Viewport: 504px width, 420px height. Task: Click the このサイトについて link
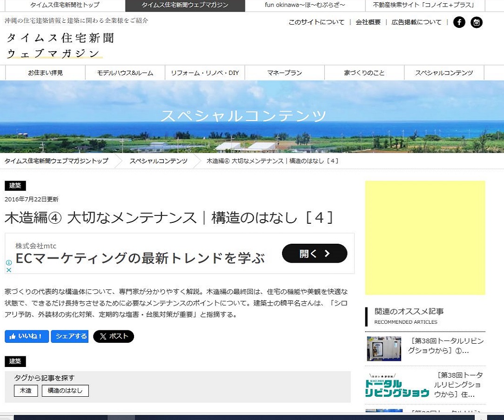pos(316,22)
